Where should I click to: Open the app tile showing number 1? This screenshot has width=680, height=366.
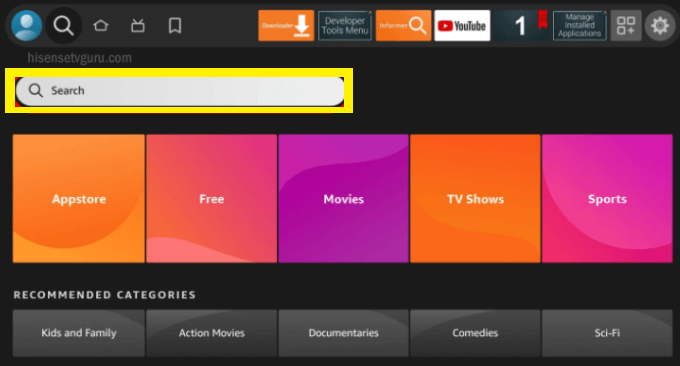click(521, 26)
